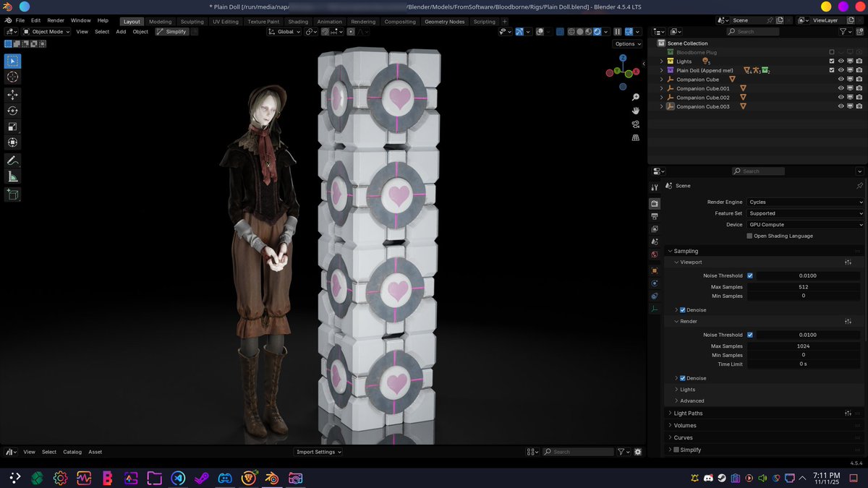Open the Feature Set dropdown
The height and width of the screenshot is (488, 868).
click(805, 213)
